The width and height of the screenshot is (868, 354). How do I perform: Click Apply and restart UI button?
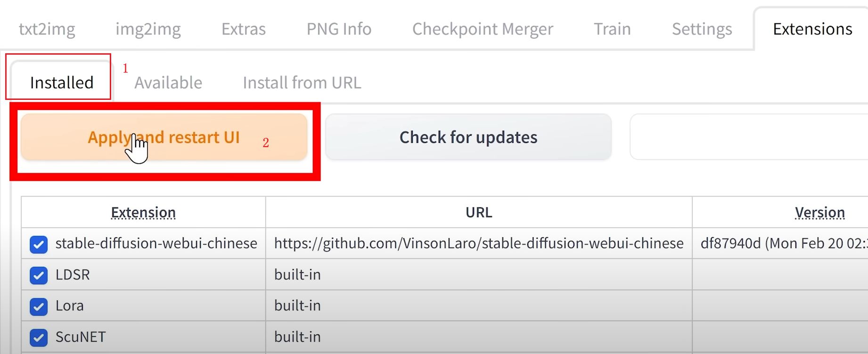pyautogui.click(x=164, y=137)
